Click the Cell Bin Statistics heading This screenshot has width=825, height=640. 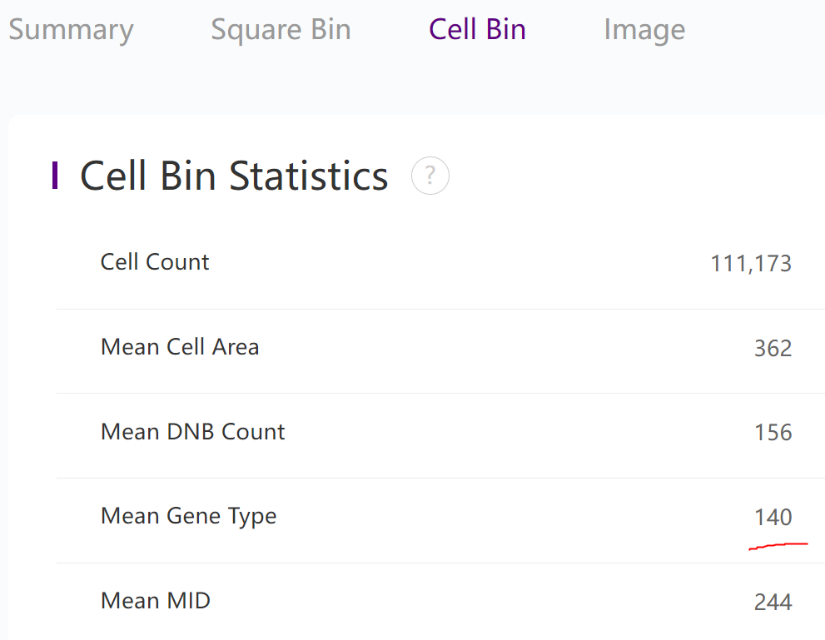click(234, 176)
